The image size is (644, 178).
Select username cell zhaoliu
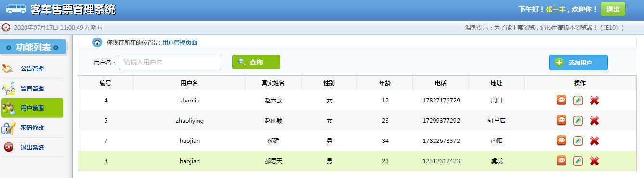tap(190, 101)
